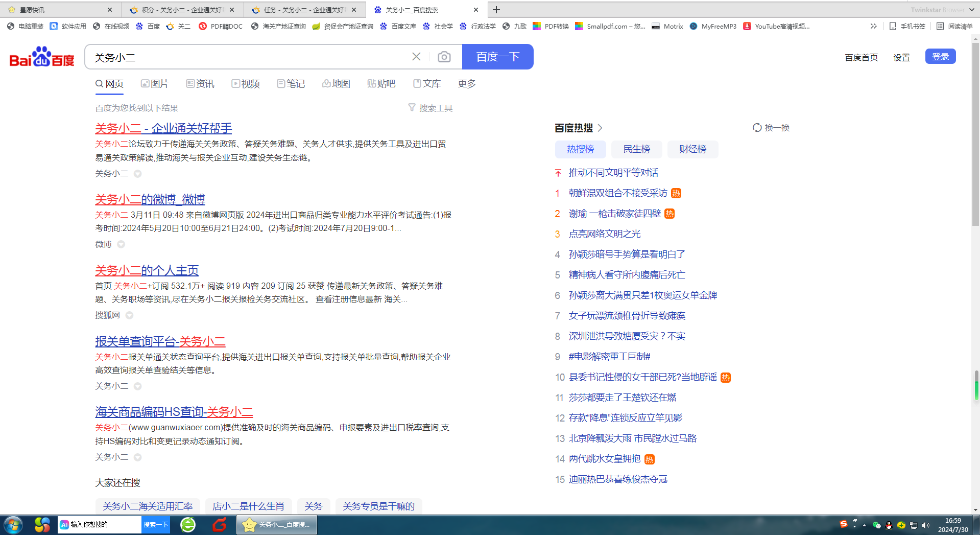Viewport: 980px width, 535px height.
Task: Switch to browser tab 积分 - 关务小二
Action: tap(182, 10)
